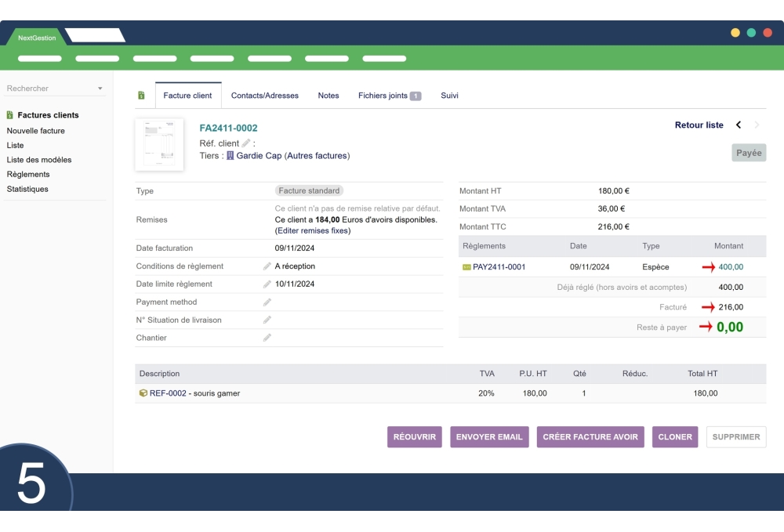Click the green invoice icon beside the tabs

(140, 95)
